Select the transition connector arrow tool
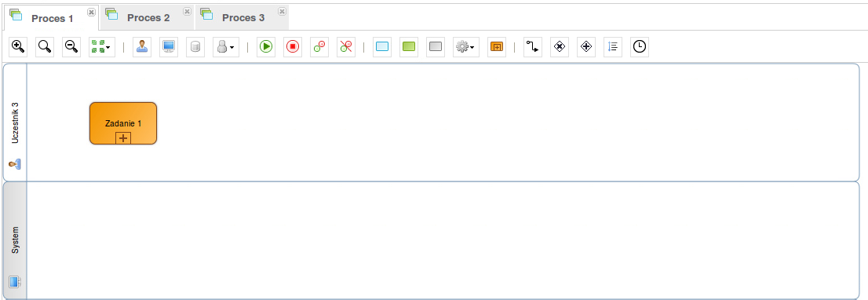 533,47
